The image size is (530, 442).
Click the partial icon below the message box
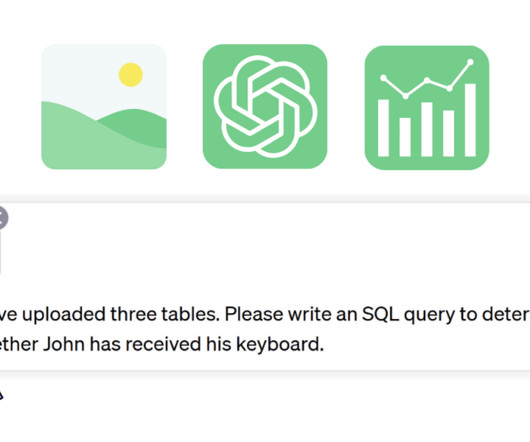coord(1,395)
